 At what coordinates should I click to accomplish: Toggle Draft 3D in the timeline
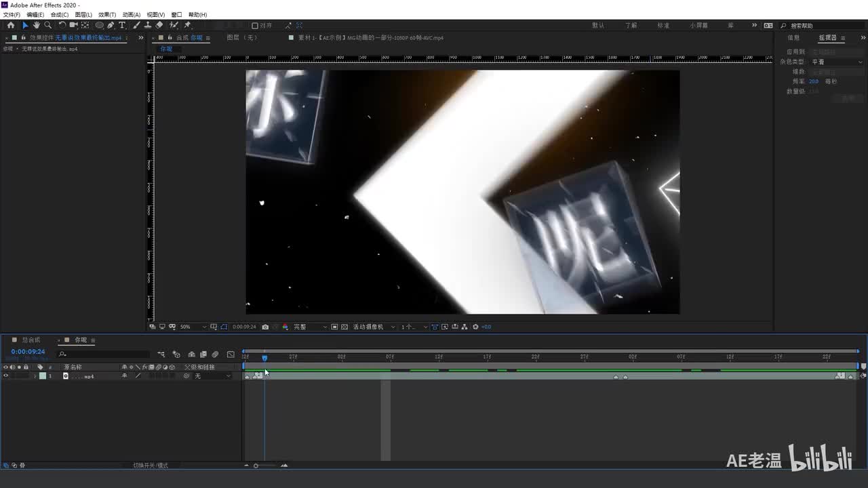coord(176,354)
